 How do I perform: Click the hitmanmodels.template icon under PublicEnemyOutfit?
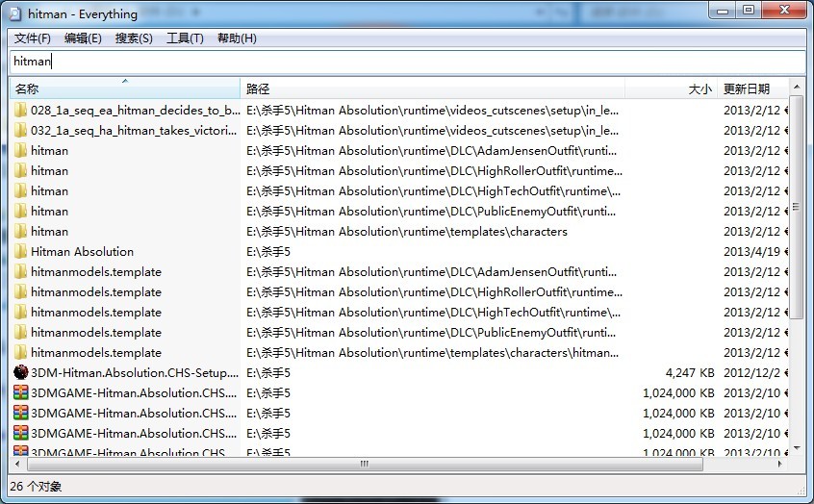pos(21,332)
